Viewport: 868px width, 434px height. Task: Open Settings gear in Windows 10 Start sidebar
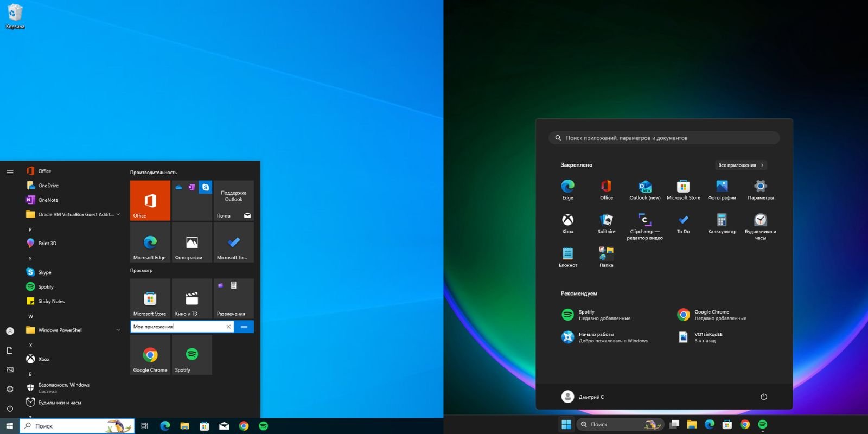click(10, 389)
